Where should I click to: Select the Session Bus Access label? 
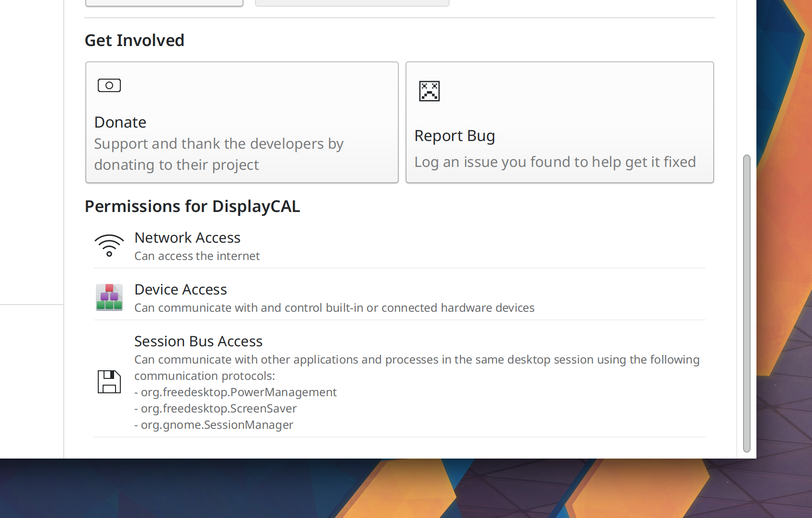coord(198,341)
